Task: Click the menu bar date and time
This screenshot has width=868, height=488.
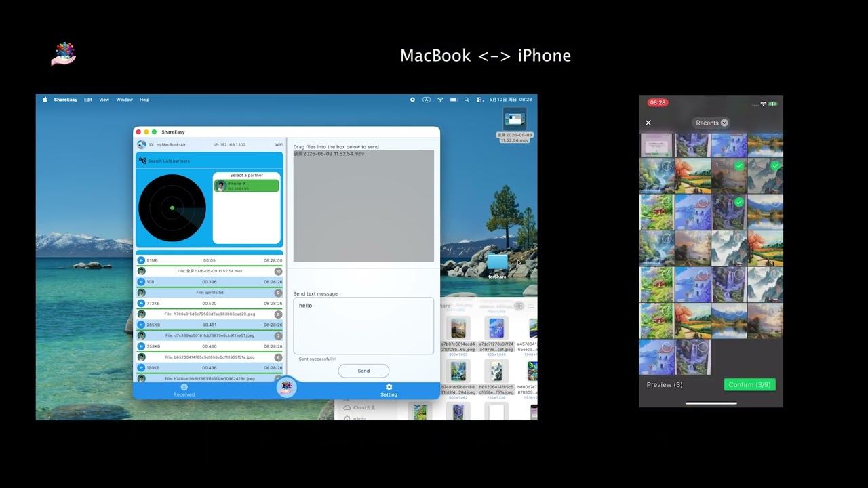Action: click(x=510, y=100)
